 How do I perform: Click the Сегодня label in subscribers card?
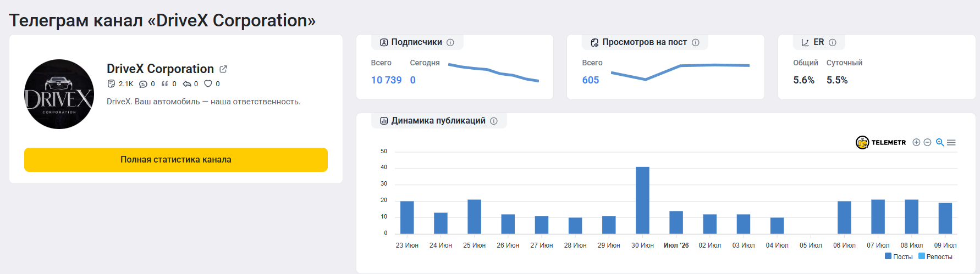pyautogui.click(x=425, y=63)
